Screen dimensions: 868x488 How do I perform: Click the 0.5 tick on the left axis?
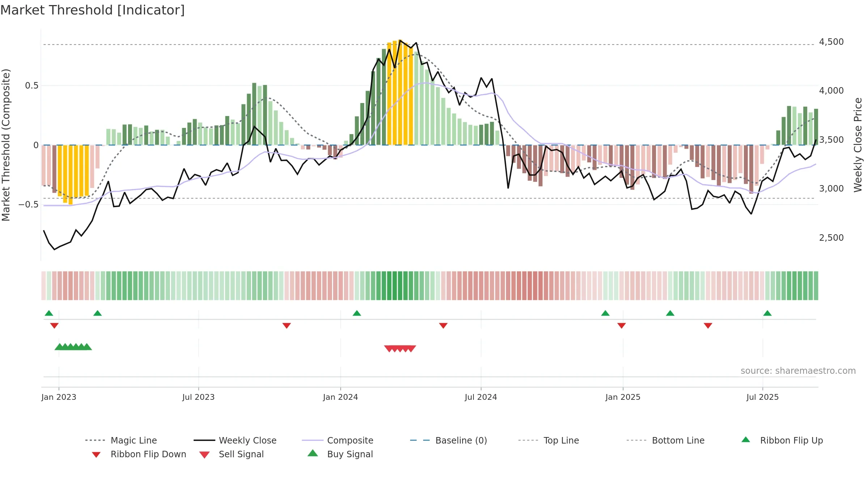point(32,86)
